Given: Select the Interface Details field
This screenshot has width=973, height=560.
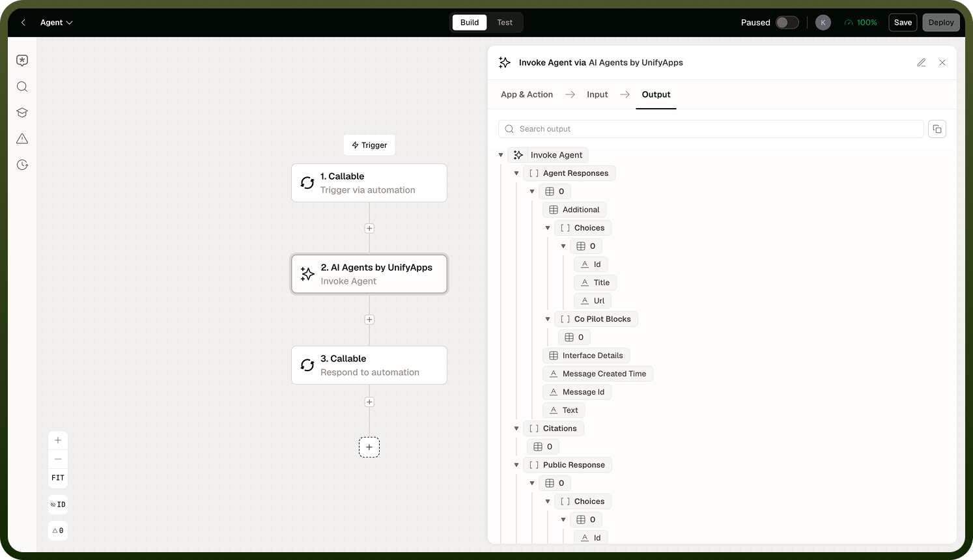Looking at the screenshot, I should click(x=586, y=356).
